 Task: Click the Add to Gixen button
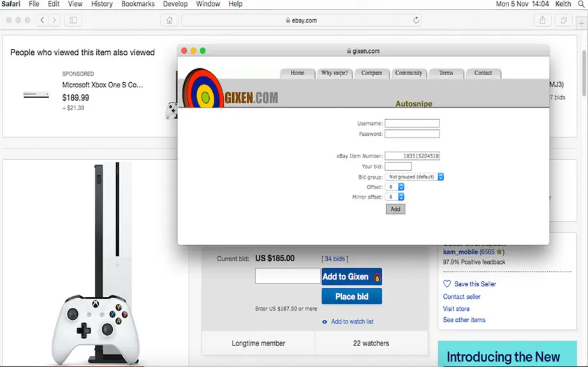[352, 277]
